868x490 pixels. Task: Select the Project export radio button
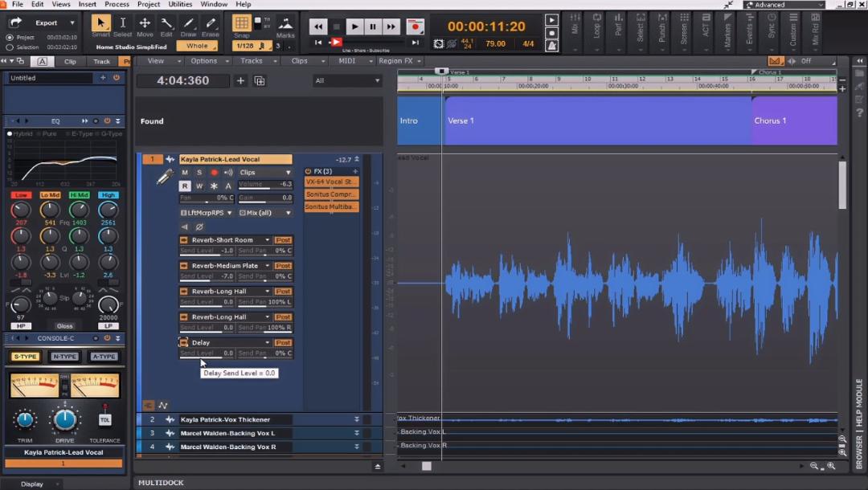(x=10, y=38)
